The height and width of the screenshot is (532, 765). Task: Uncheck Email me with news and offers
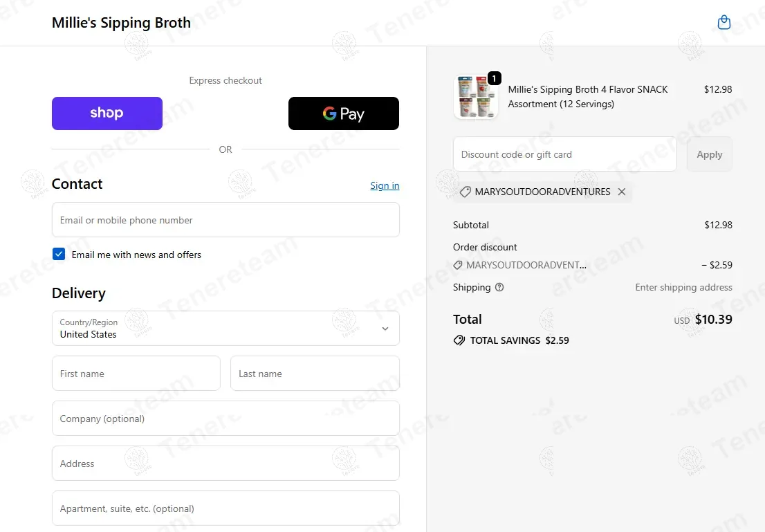(x=59, y=255)
